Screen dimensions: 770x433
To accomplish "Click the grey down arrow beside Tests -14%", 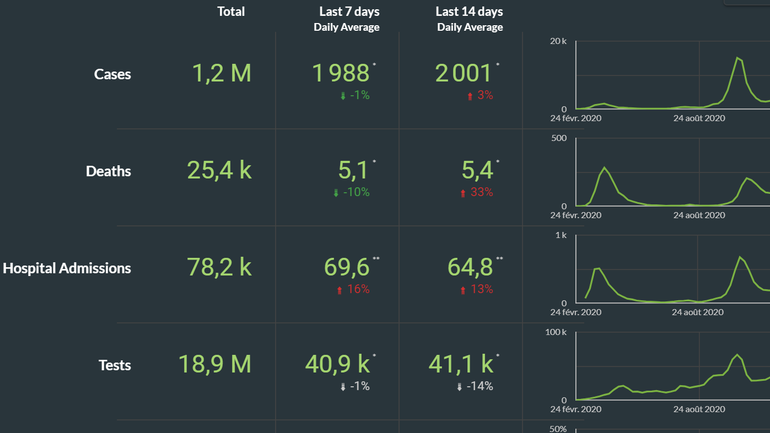I will point(461,386).
